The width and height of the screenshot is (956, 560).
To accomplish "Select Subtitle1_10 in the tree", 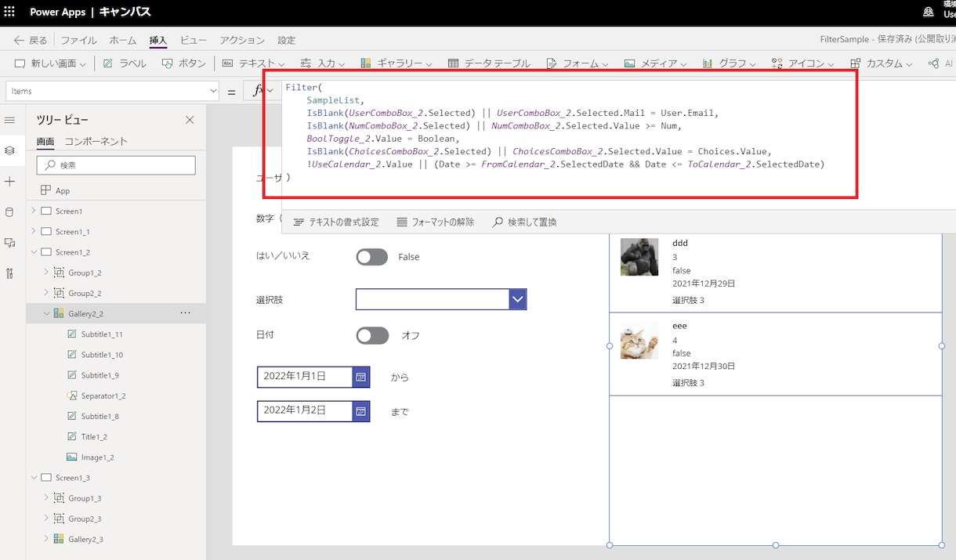I will pyautogui.click(x=102, y=355).
